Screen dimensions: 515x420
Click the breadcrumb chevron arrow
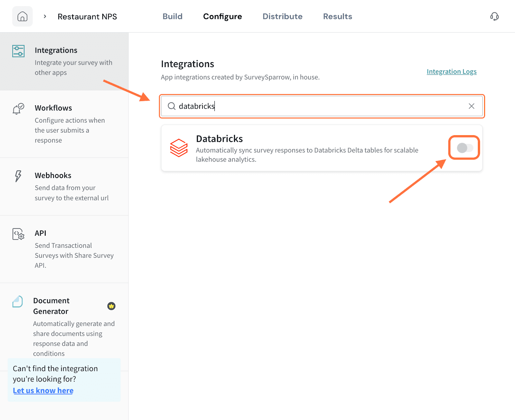click(45, 16)
